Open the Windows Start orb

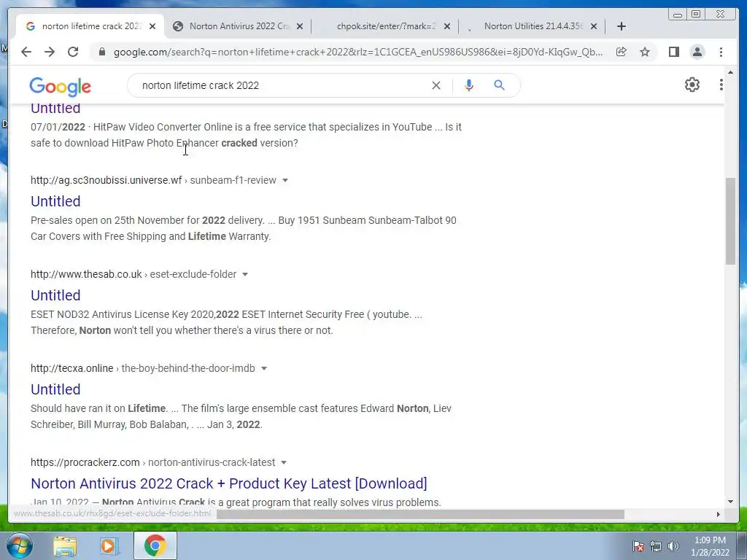(x=20, y=545)
